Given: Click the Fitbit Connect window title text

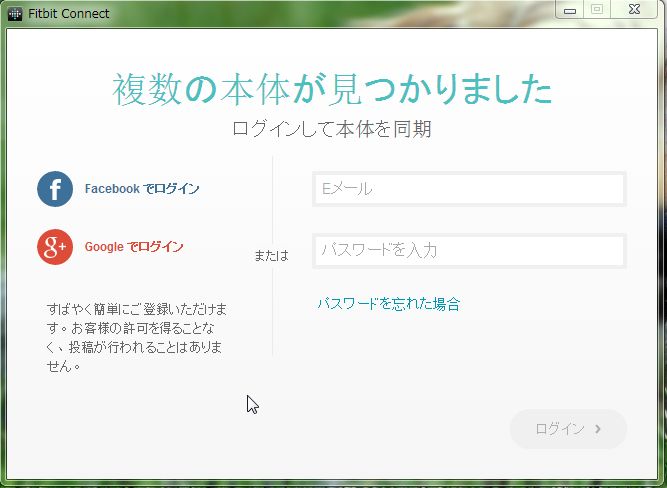Looking at the screenshot, I should [69, 14].
